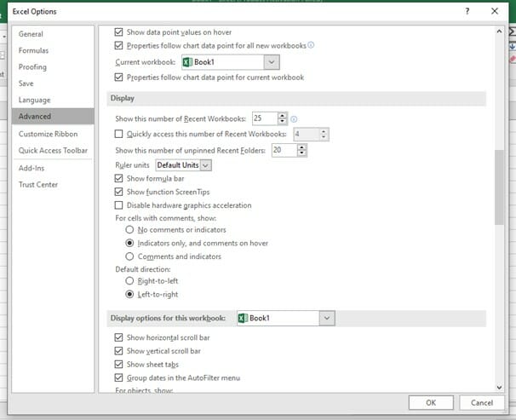This screenshot has width=516, height=420.
Task: Go to Language options
Action: point(53,100)
